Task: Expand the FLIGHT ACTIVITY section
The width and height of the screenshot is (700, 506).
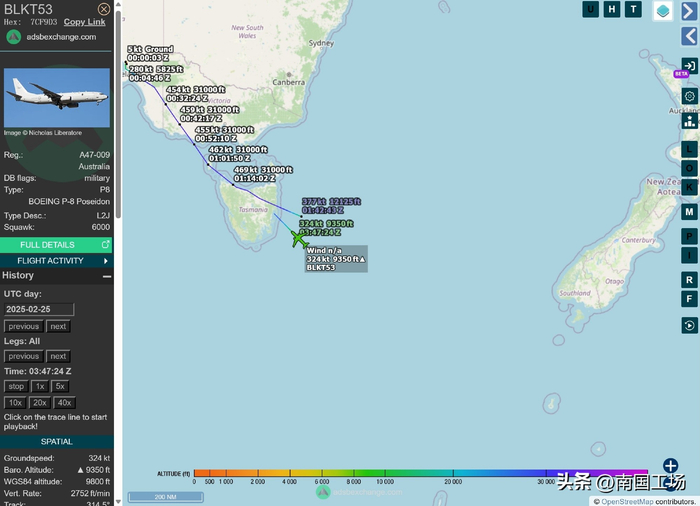Action: coord(56,261)
